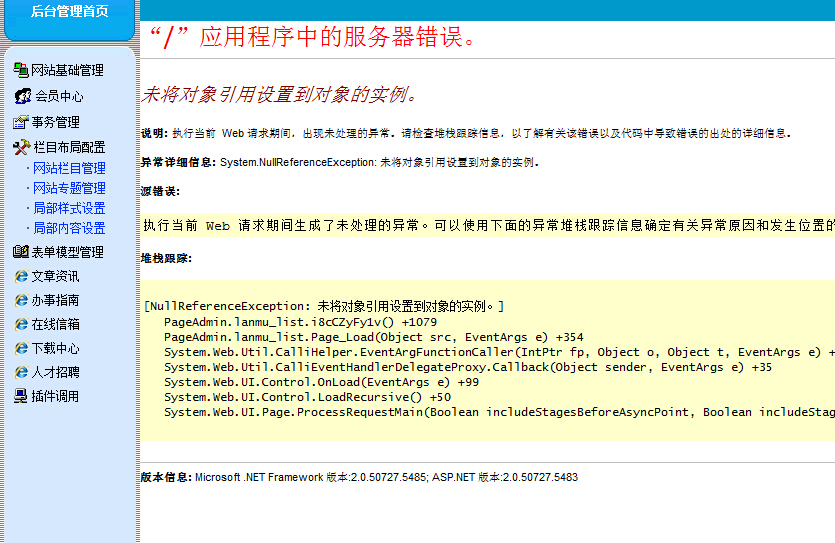Click the 网站基础管理 computer icon
The height and width of the screenshot is (543, 835).
pos(21,70)
